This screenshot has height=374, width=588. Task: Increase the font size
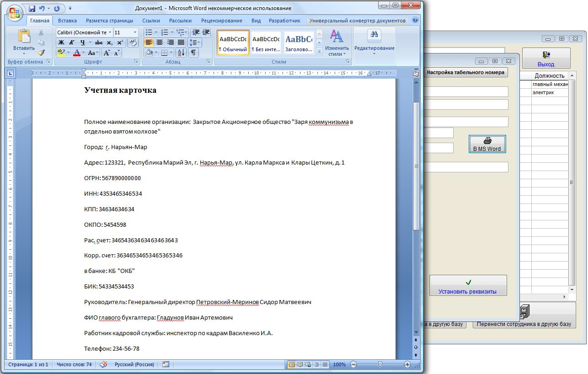(107, 53)
